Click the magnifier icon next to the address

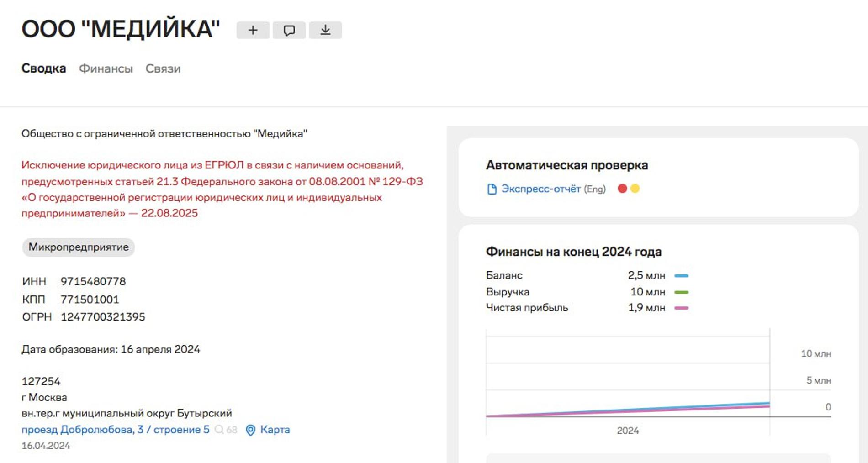(220, 429)
